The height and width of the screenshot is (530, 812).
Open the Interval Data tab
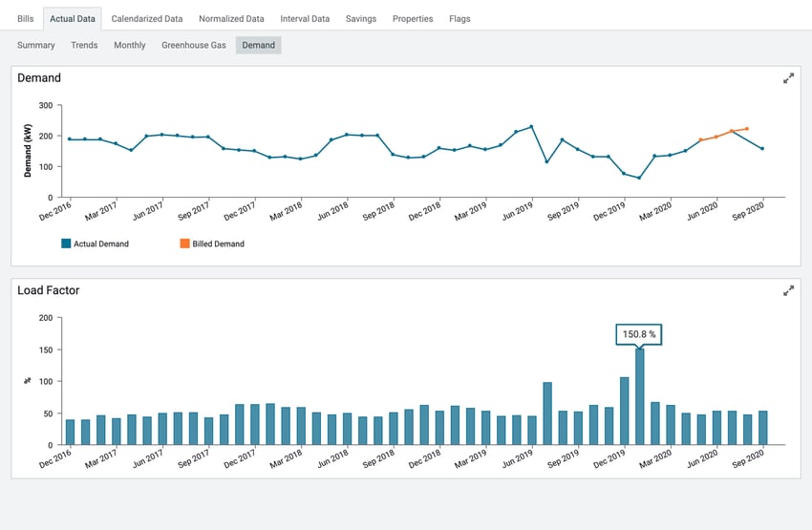tap(305, 18)
